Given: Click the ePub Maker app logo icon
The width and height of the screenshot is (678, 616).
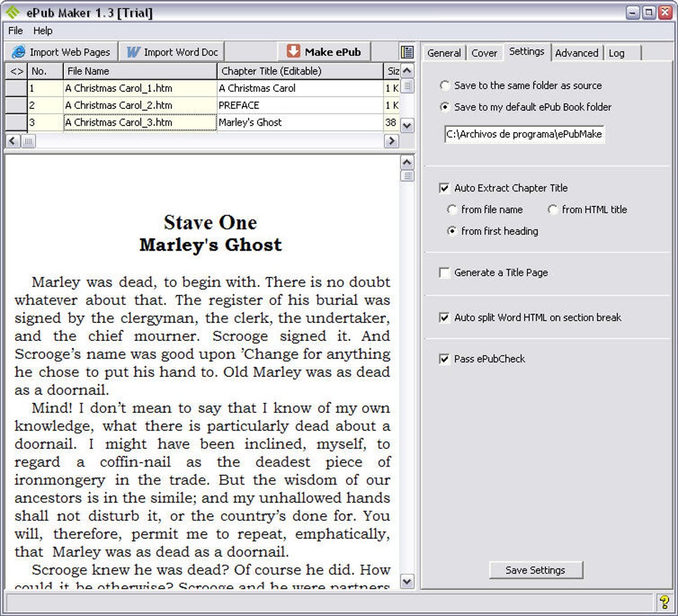Looking at the screenshot, I should tap(13, 12).
